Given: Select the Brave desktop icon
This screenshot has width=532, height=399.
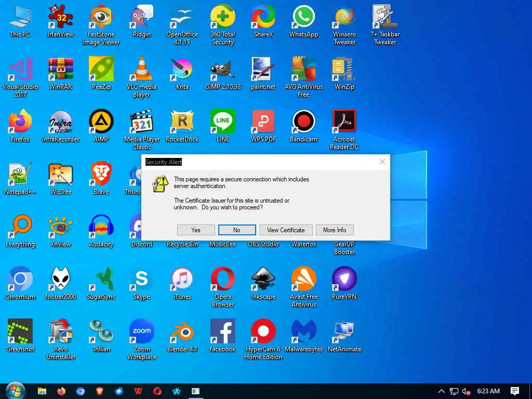Looking at the screenshot, I should click(101, 179).
